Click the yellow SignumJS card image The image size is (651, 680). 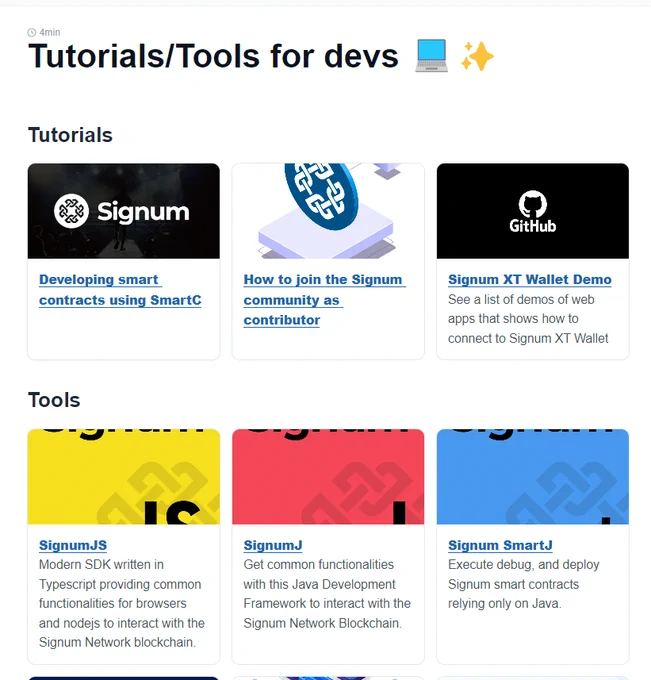point(124,477)
